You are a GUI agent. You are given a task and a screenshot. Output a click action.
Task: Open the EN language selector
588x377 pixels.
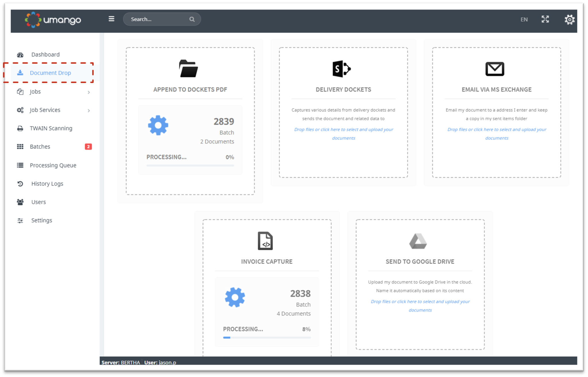pos(524,20)
